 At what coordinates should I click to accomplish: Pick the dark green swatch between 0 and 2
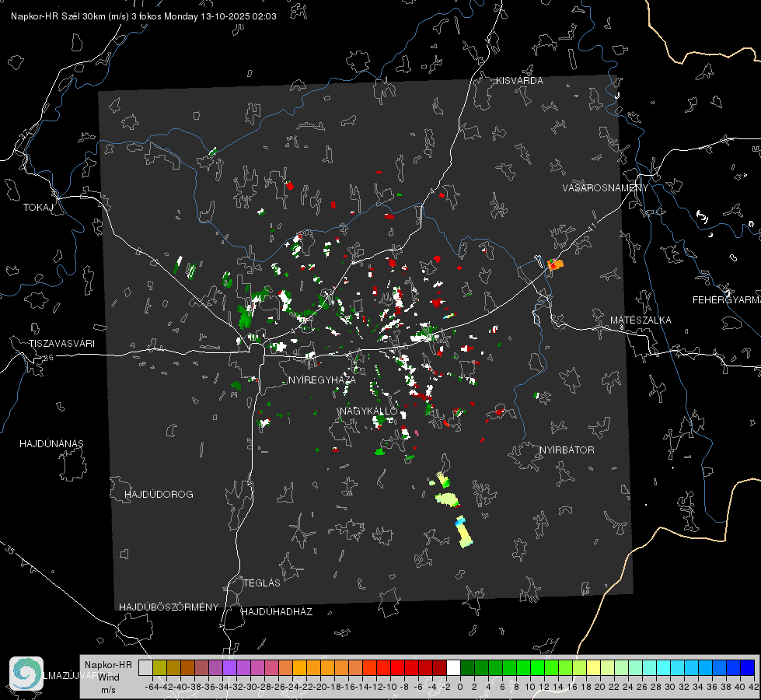pos(467,667)
